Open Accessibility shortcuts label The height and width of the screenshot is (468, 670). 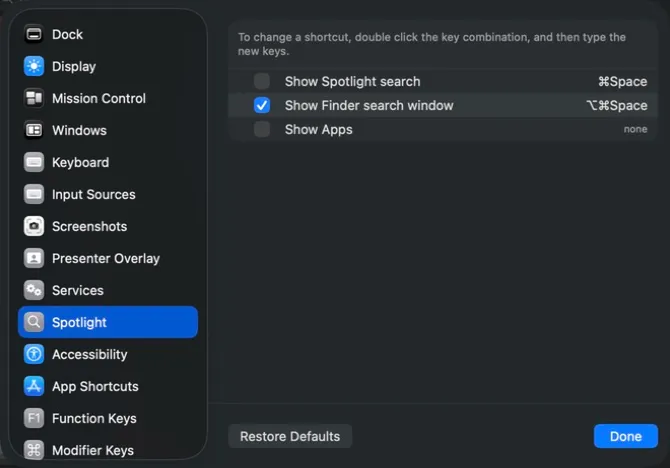(x=90, y=355)
